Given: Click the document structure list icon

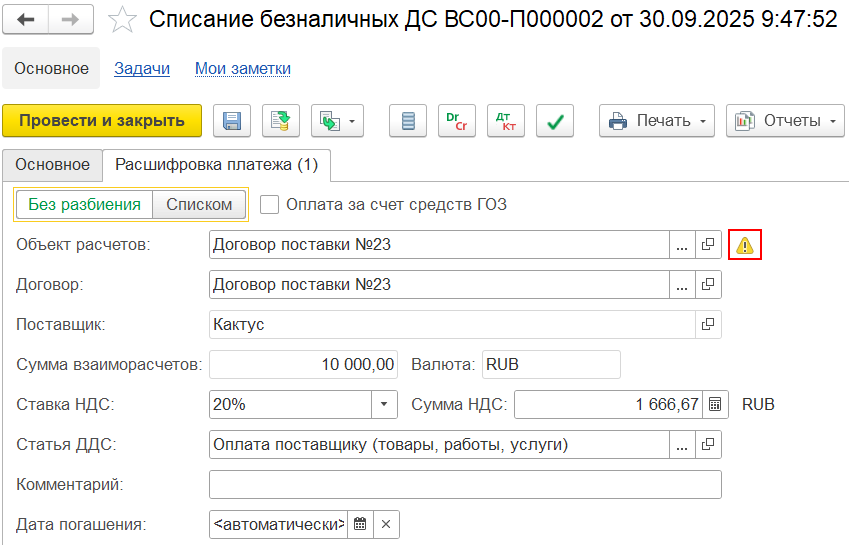Looking at the screenshot, I should coord(407,121).
